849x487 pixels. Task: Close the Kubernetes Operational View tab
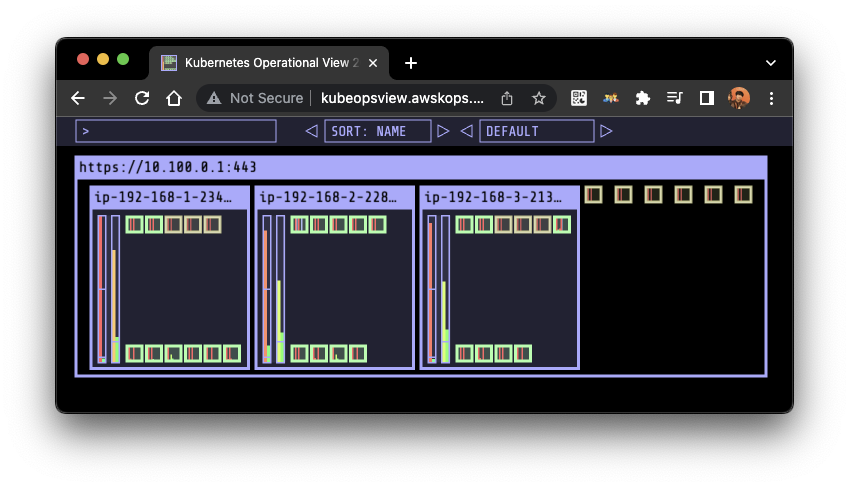(373, 63)
